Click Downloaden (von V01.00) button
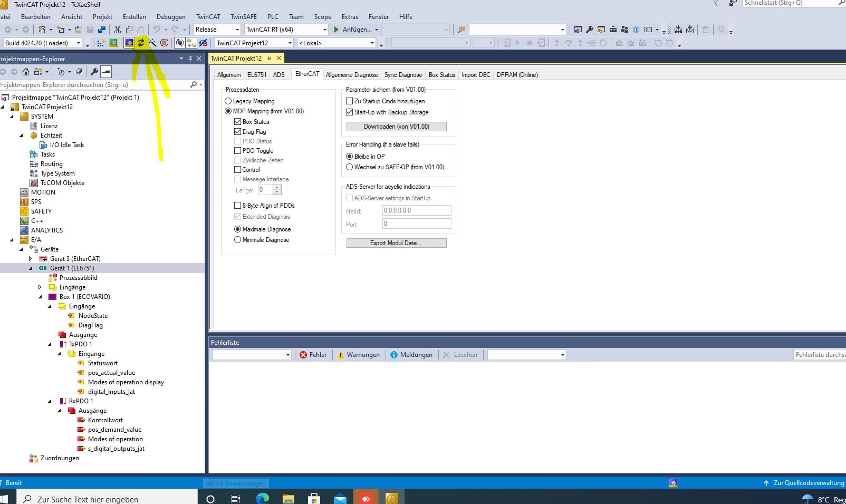The image size is (846, 504). coord(397,127)
